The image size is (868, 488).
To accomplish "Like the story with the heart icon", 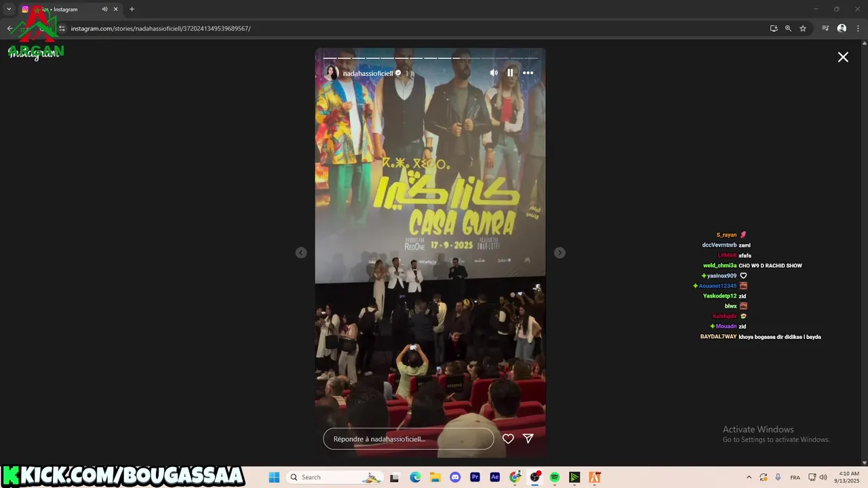I will [x=508, y=439].
